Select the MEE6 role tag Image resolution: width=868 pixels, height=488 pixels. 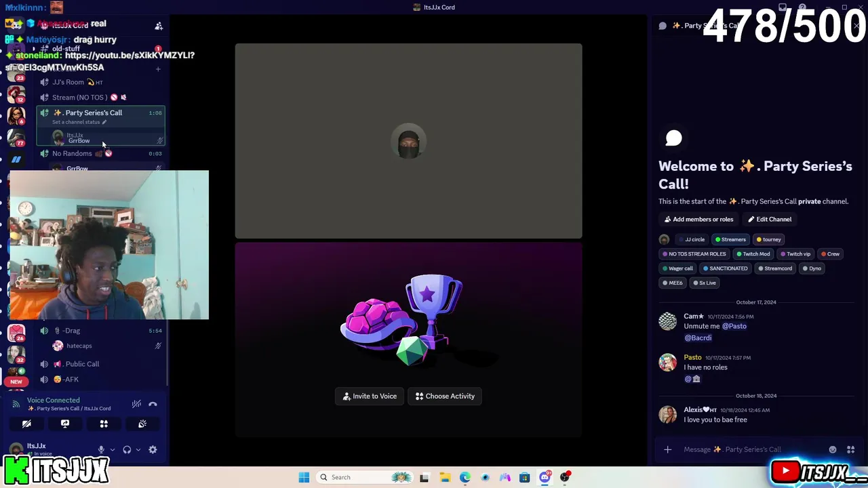coord(673,283)
